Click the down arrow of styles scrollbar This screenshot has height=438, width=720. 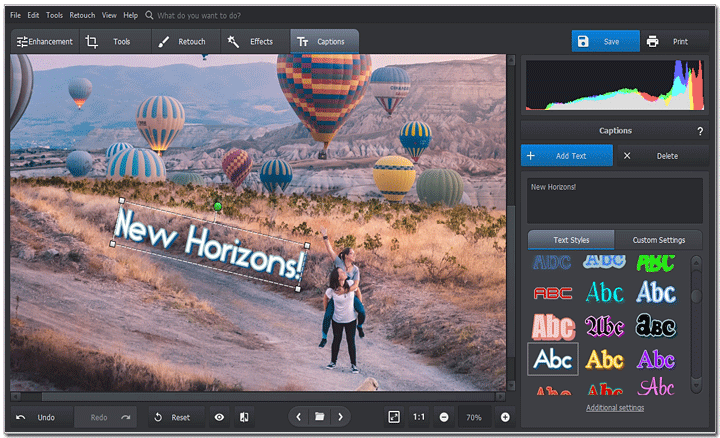696,386
